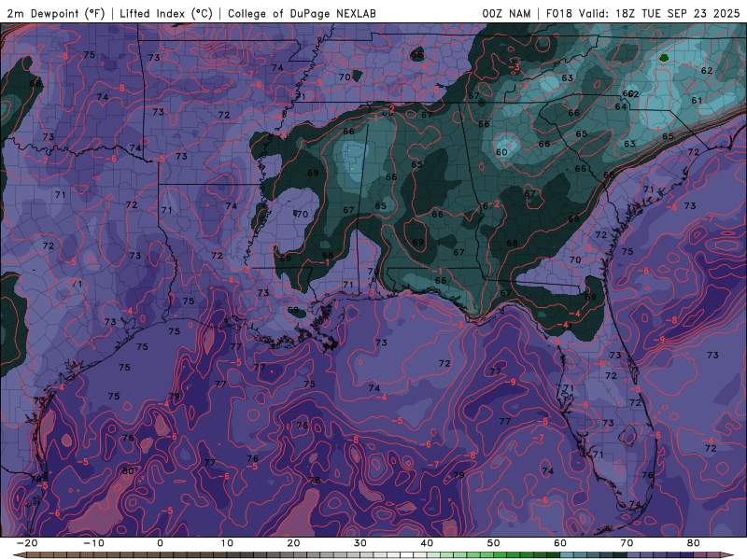
Task: Click the "2m Dewpoint (°F)" title text
Action: [x=56, y=13]
